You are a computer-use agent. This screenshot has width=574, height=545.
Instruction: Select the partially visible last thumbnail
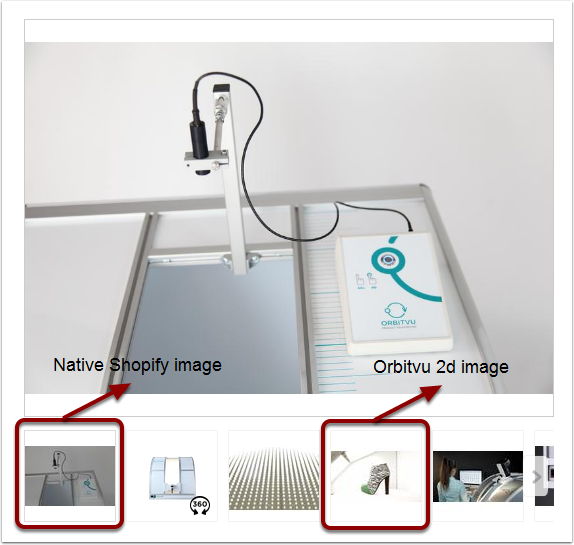click(544, 475)
